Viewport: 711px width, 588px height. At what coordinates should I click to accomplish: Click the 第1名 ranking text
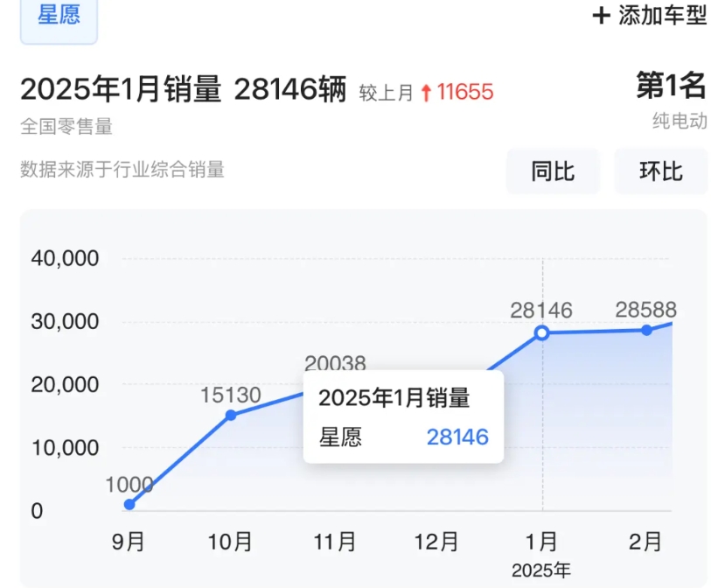tap(671, 85)
